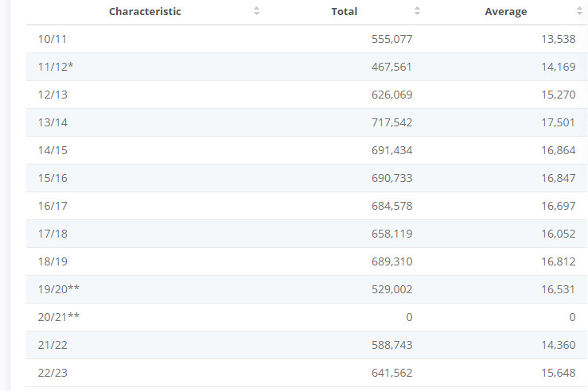Select the total value 689,310
Screen dimensions: 588x391
pyautogui.click(x=391, y=261)
